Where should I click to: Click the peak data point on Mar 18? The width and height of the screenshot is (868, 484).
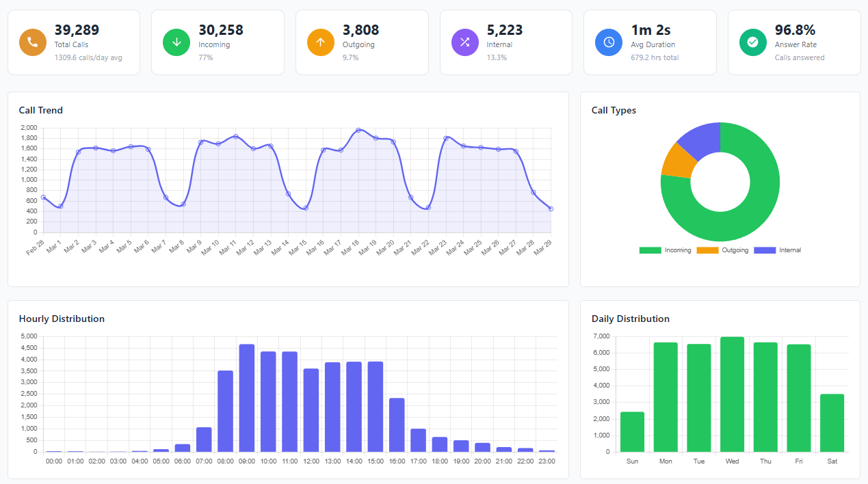(358, 129)
